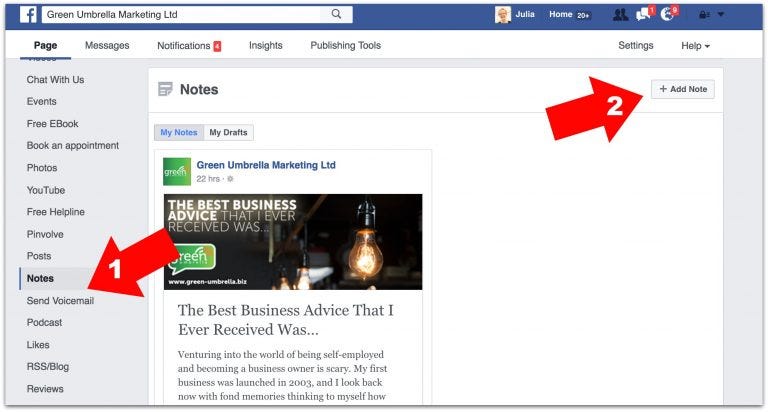Click Julia's profile picture

tap(503, 15)
